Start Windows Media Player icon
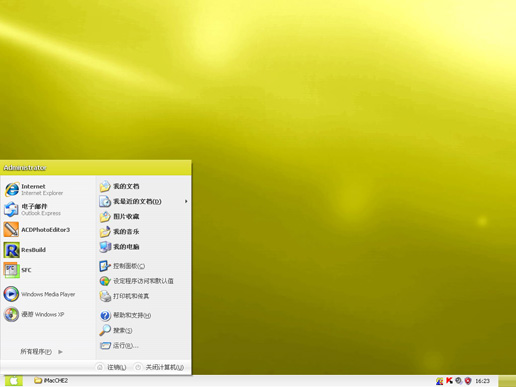516x387 pixels. (x=11, y=294)
